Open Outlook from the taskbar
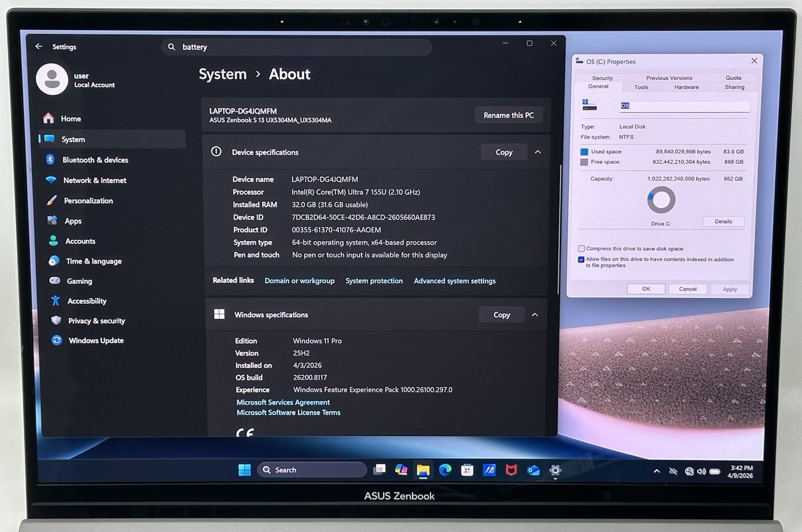The width and height of the screenshot is (802, 532). pos(533,470)
